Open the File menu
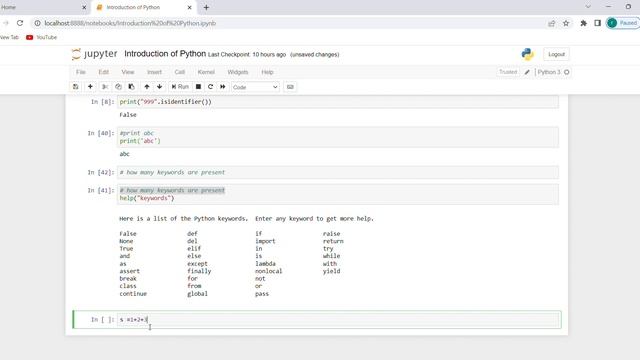The width and height of the screenshot is (640, 360). (81, 72)
